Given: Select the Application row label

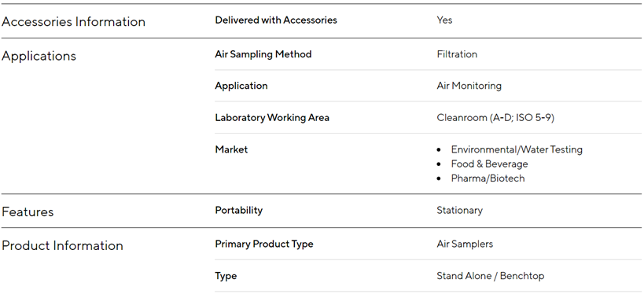Looking at the screenshot, I should tap(241, 86).
